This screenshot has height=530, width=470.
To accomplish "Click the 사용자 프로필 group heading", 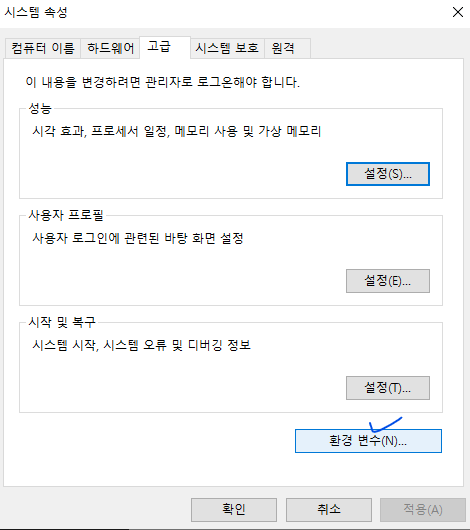I will pyautogui.click(x=66, y=215).
